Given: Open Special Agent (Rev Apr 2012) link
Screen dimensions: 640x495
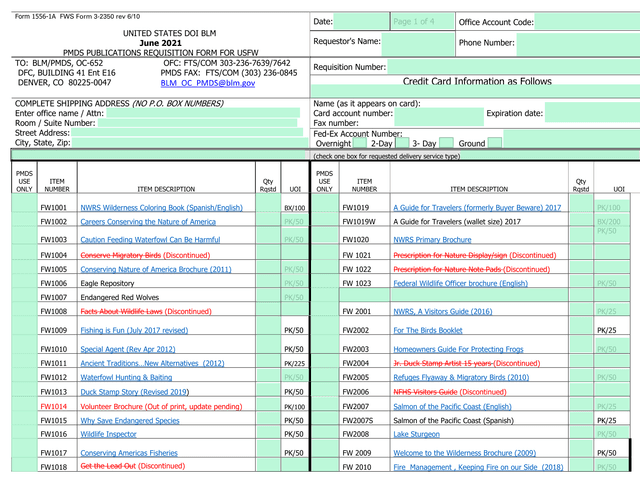Looking at the screenshot, I should point(128,349).
